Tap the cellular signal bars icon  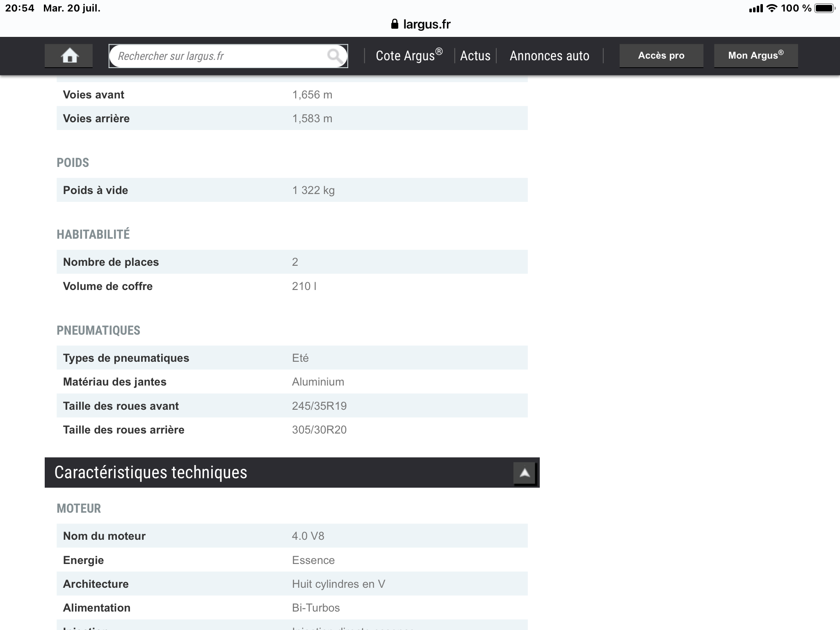(x=756, y=9)
